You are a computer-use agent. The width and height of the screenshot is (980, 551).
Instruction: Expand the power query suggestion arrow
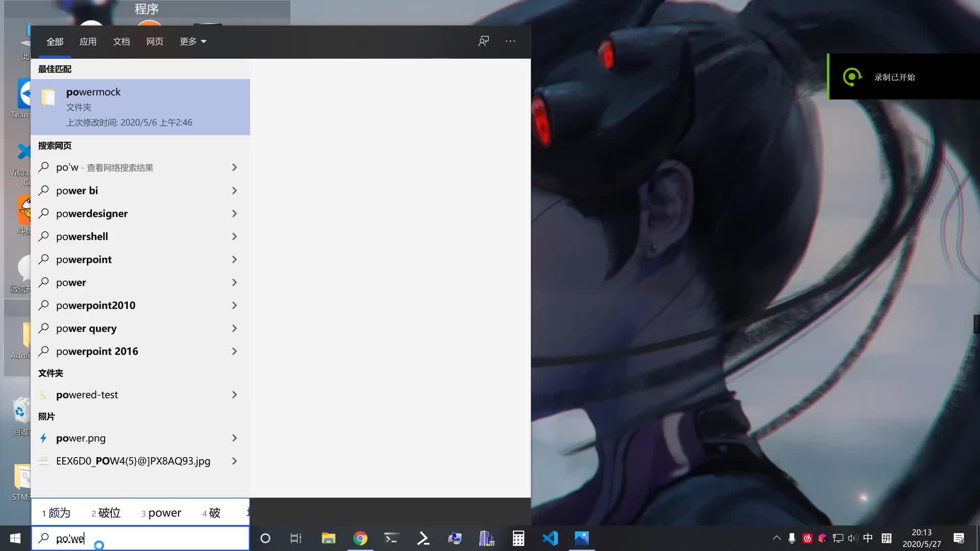(234, 328)
